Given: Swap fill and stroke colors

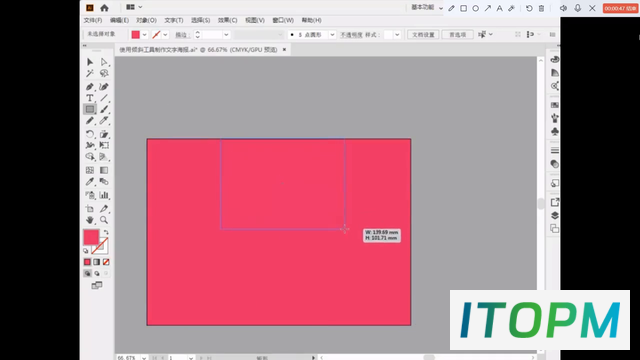Looking at the screenshot, I should pyautogui.click(x=106, y=232).
